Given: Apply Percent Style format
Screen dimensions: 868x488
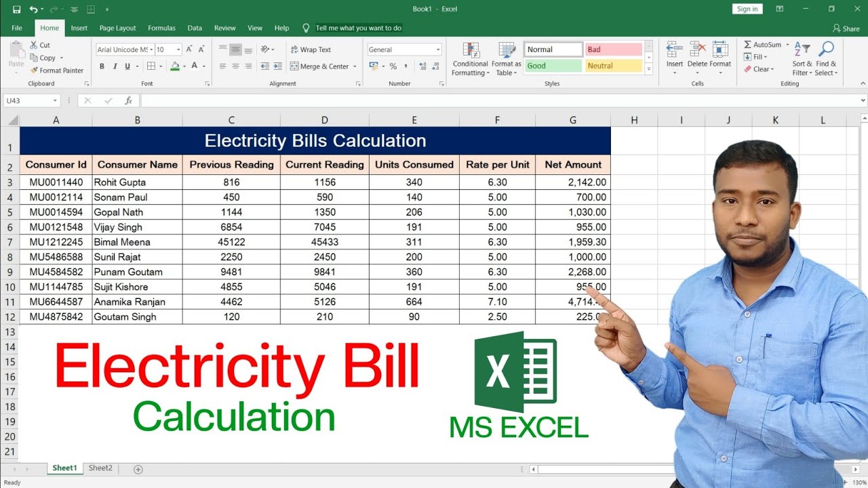Looking at the screenshot, I should coord(393,66).
